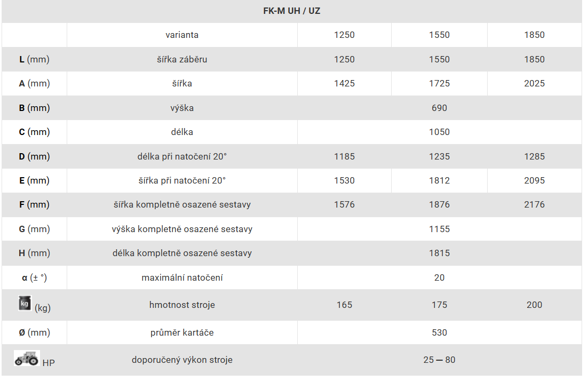Click the kg weight icon
The width and height of the screenshot is (588, 381).
click(x=25, y=303)
